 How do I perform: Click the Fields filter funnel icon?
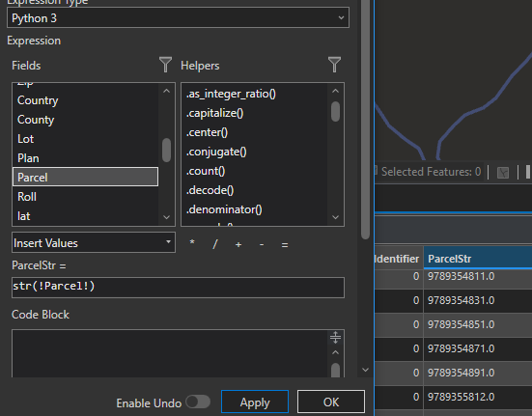pyautogui.click(x=165, y=65)
